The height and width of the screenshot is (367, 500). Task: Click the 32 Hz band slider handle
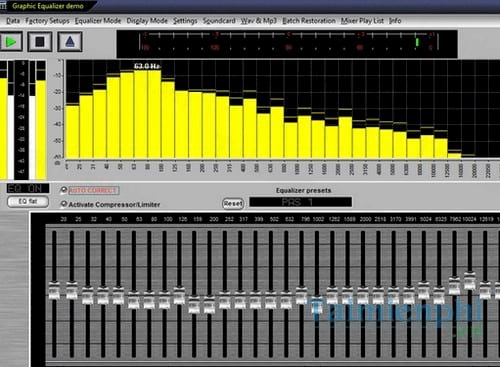point(88,295)
